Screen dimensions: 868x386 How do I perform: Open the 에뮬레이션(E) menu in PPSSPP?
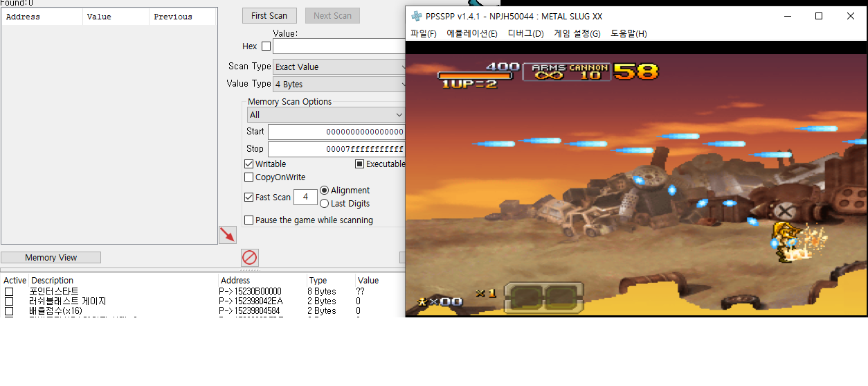pyautogui.click(x=472, y=33)
